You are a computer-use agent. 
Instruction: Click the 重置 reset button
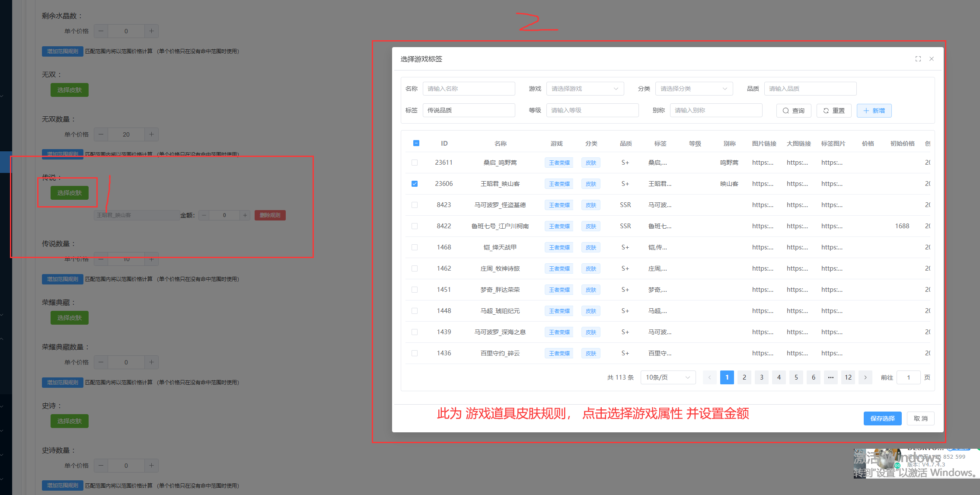click(834, 111)
